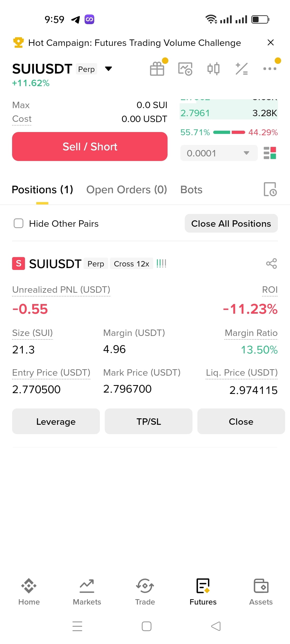Switch to the Open Orders tab
290x644 pixels.
pos(126,190)
